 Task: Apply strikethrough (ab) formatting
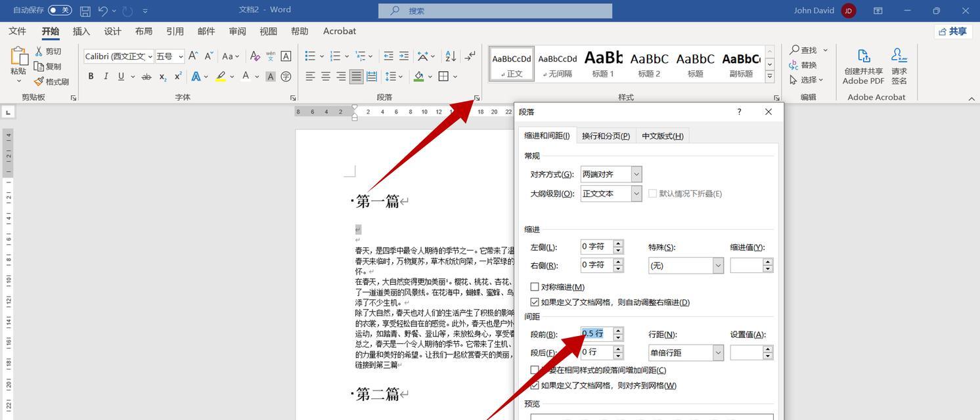tap(146, 77)
